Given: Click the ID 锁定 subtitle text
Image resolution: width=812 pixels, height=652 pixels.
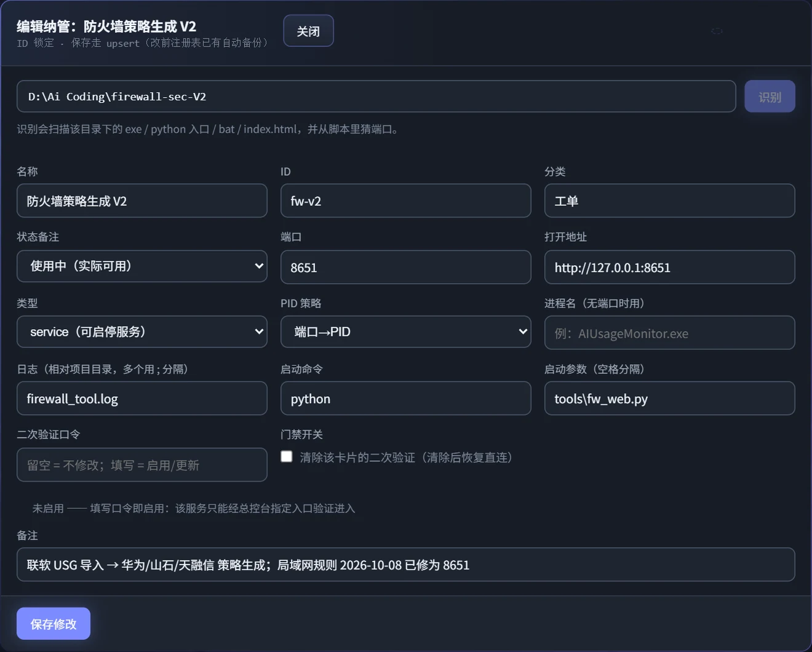Looking at the screenshot, I should pos(143,43).
